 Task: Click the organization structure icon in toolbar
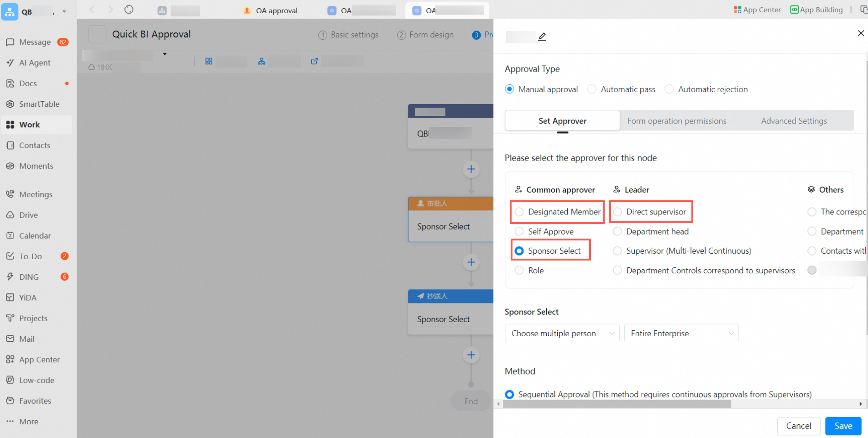pos(261,61)
